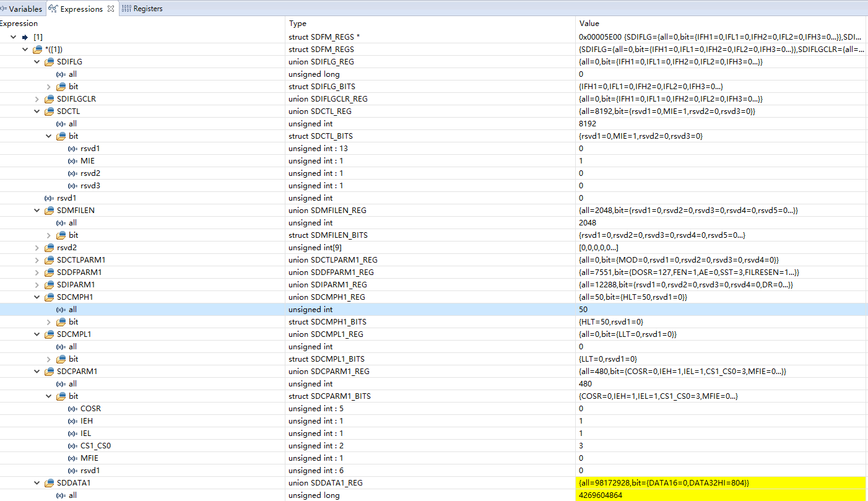Click the Type column header
Image resolution: width=868 pixels, height=501 pixels.
(x=298, y=24)
